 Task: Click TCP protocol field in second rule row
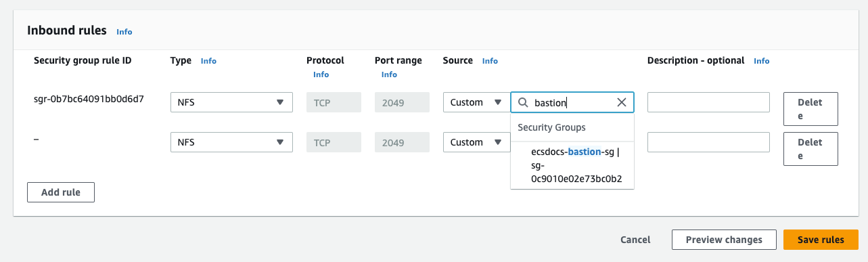pyautogui.click(x=334, y=142)
